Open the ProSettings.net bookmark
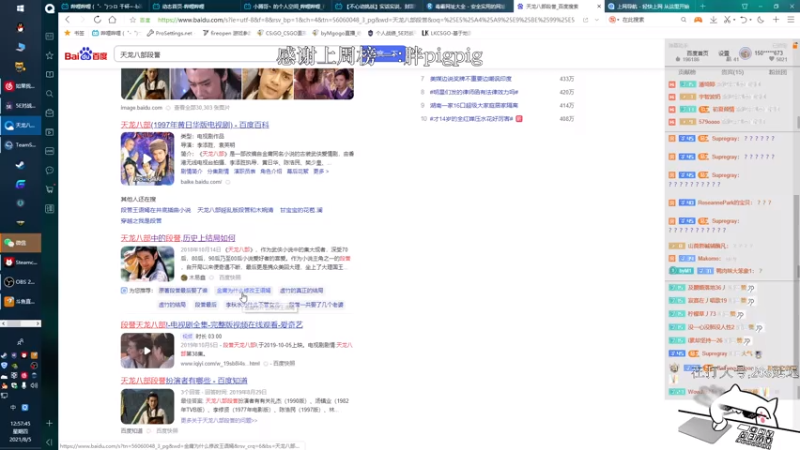800x450 pixels. [170, 33]
